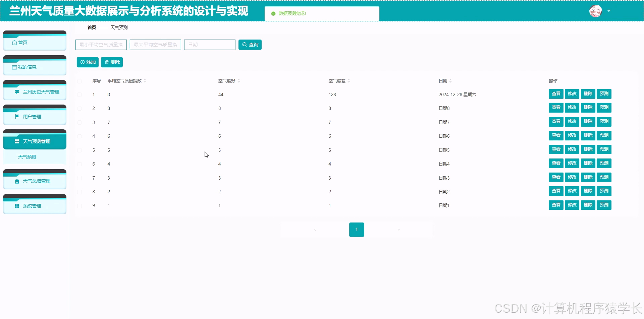Select 天气预测 under 天气预测管理
Screen dimensions: 644x319
click(x=27, y=156)
